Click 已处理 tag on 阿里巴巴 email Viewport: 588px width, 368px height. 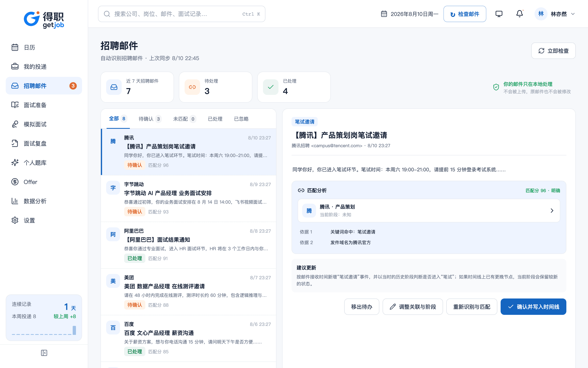click(x=135, y=258)
